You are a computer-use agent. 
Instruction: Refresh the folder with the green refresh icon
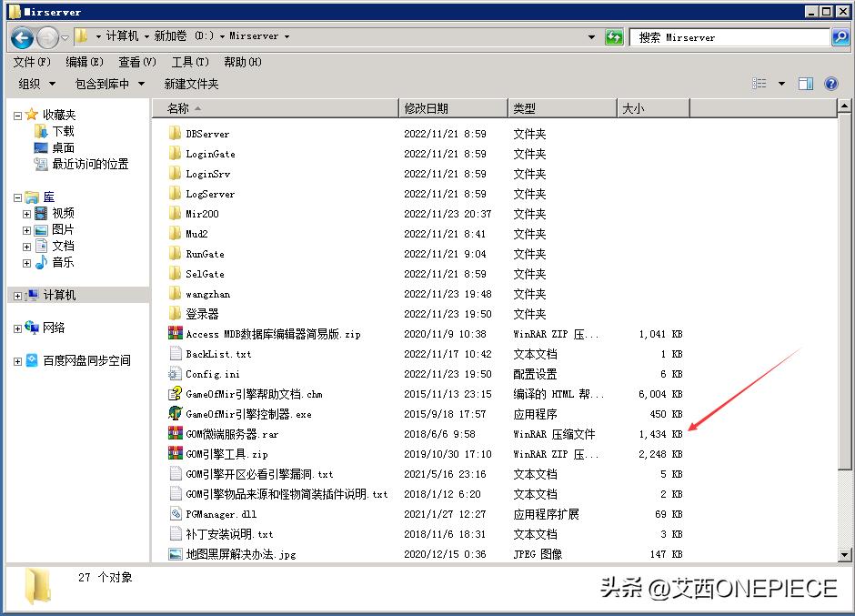[x=615, y=39]
